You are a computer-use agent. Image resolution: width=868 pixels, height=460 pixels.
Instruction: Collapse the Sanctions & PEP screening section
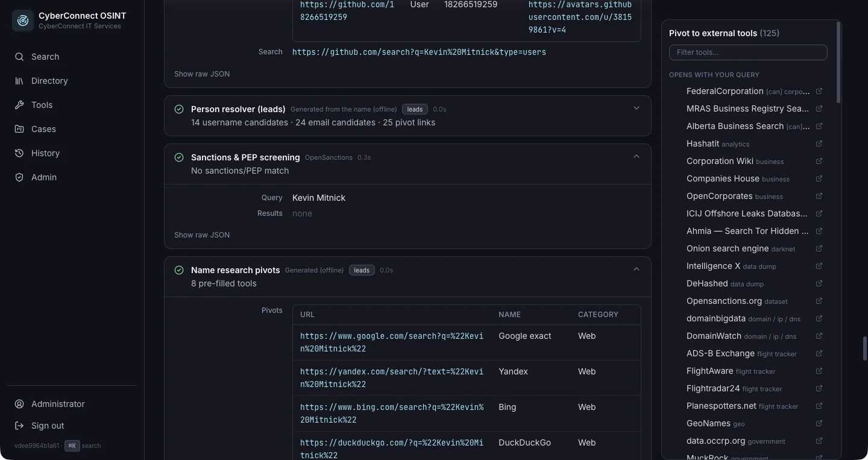637,157
